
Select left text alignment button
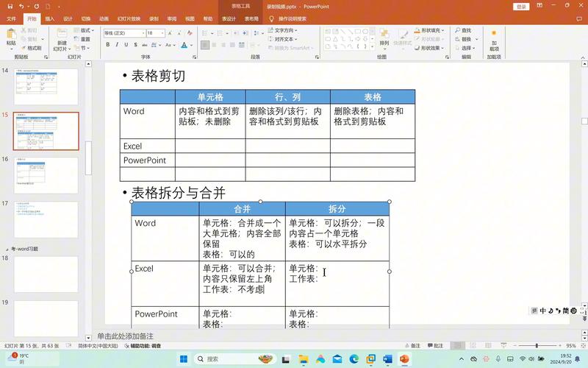tap(205, 45)
